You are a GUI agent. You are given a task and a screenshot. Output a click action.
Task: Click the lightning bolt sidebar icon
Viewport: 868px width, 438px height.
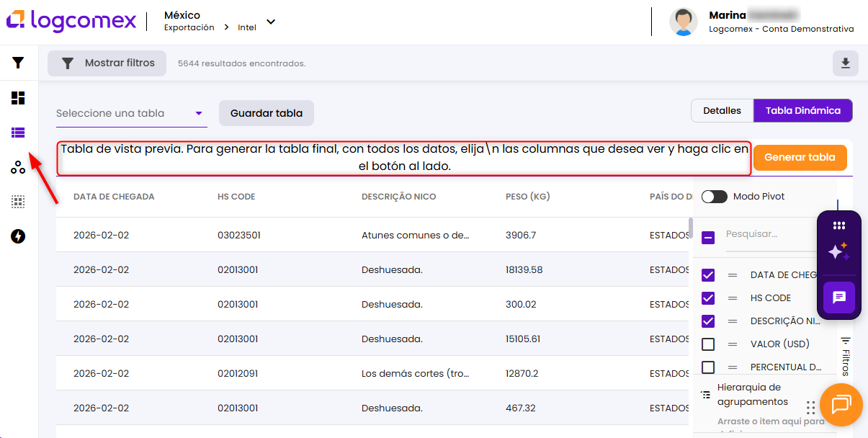tap(18, 236)
